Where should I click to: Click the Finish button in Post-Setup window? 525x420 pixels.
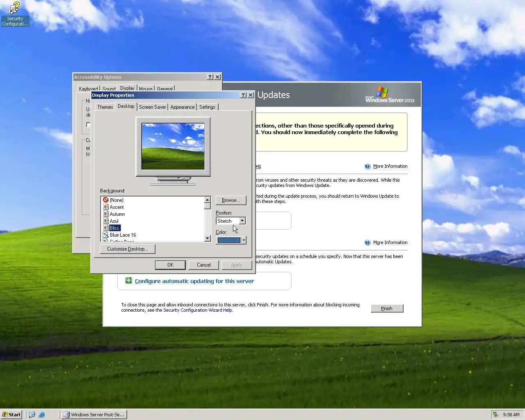pyautogui.click(x=387, y=308)
